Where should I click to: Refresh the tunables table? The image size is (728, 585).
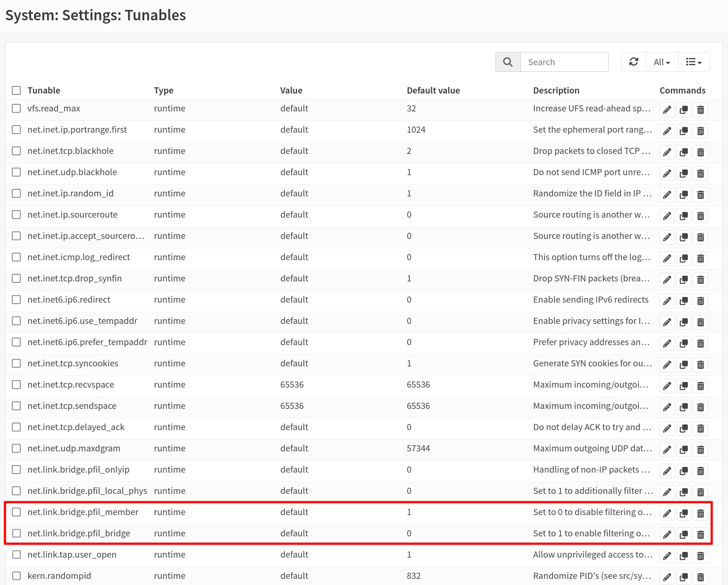[x=634, y=62]
